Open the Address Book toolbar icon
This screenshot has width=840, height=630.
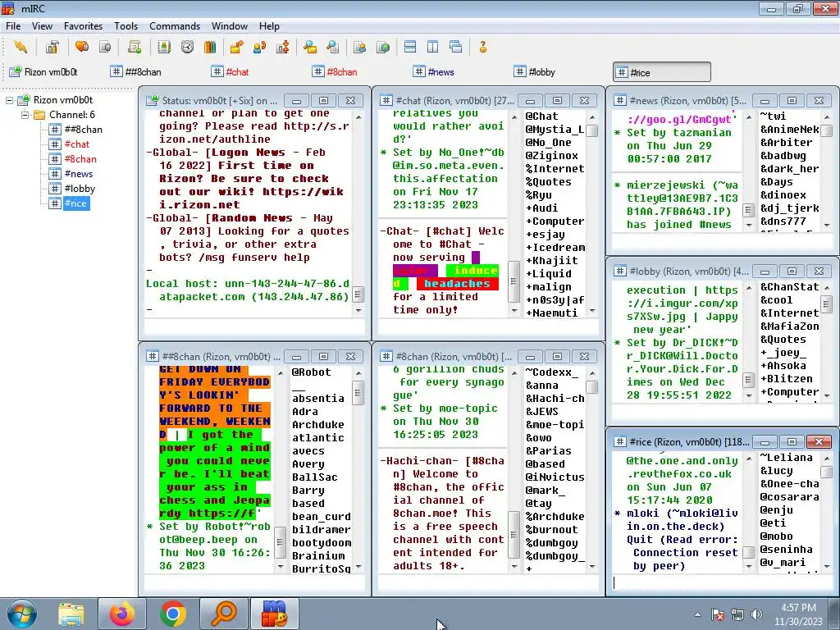pyautogui.click(x=164, y=47)
